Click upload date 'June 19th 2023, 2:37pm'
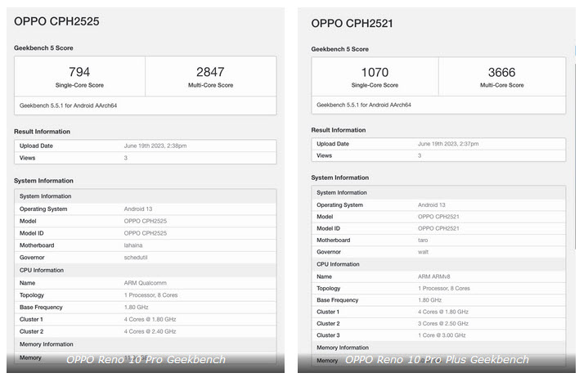Screen dimensions: 588x382 [x=448, y=144]
